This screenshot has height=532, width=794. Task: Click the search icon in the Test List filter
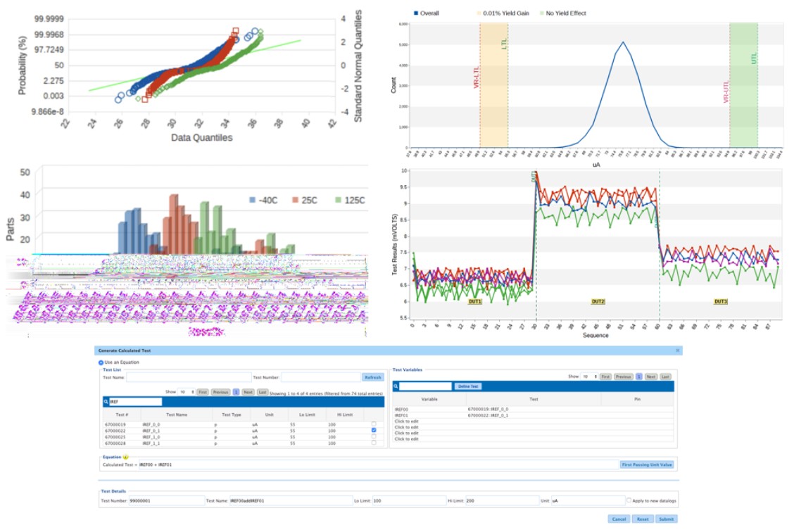[x=106, y=401]
